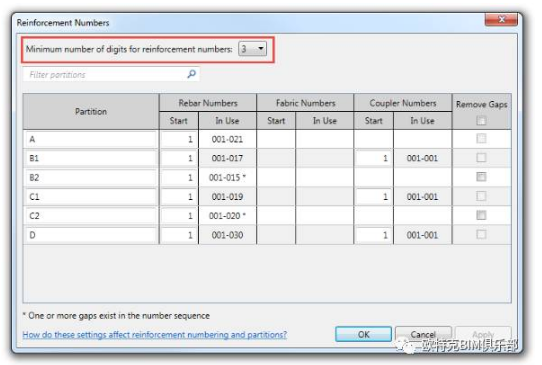The image size is (542, 365).
Task: Select partition name field A
Action: 91,139
